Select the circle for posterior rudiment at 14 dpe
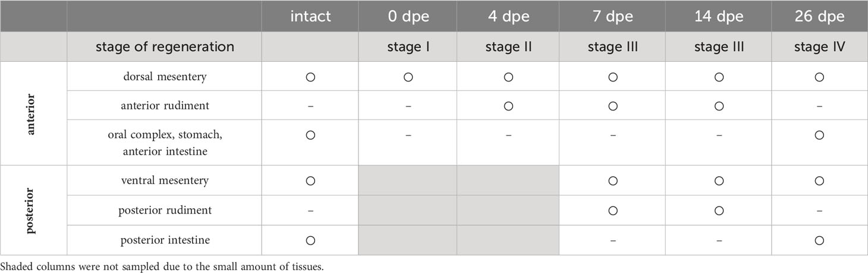Screen dimensions: 868x273 click(x=719, y=211)
